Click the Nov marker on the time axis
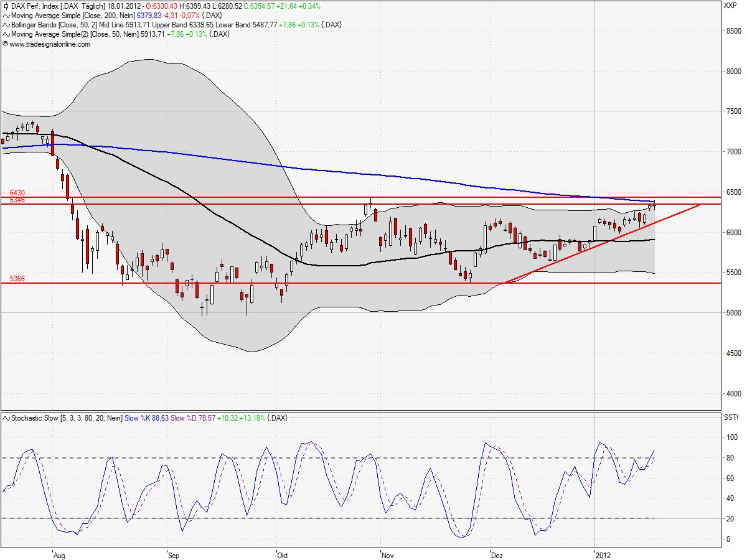This screenshot has width=747, height=560. point(387,554)
